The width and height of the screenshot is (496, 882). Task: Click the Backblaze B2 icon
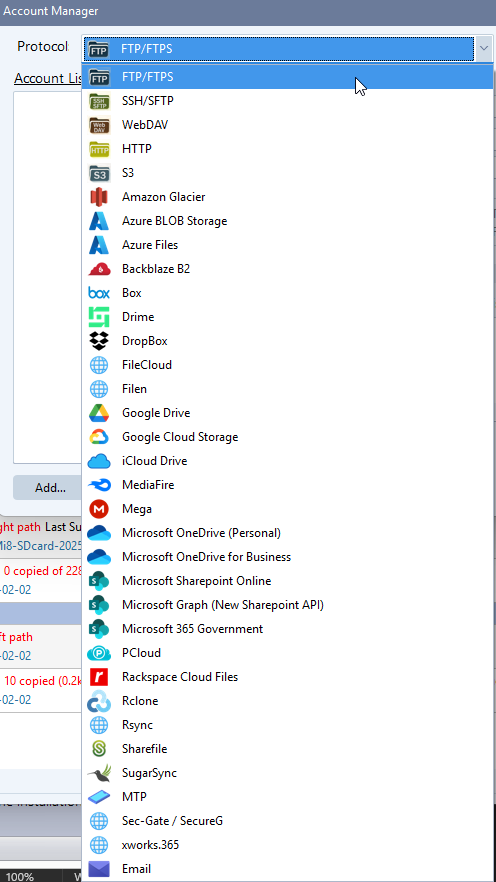tap(99, 269)
